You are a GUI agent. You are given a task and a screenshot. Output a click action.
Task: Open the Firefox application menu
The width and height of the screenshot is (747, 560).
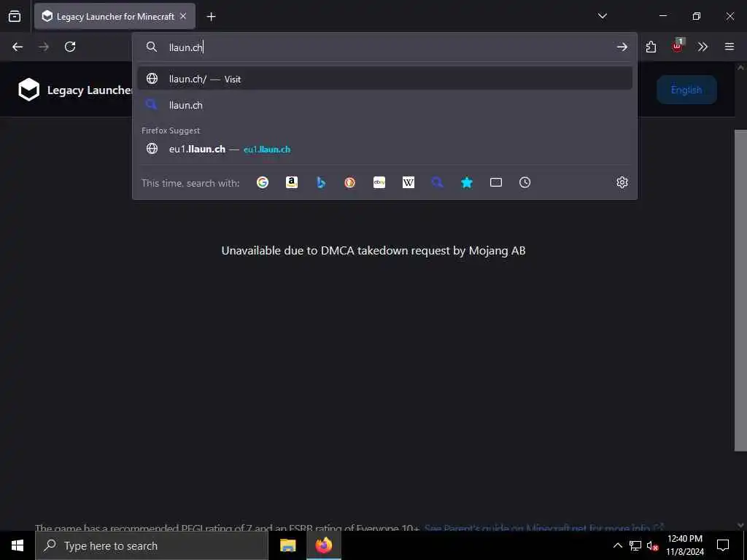pyautogui.click(x=729, y=47)
